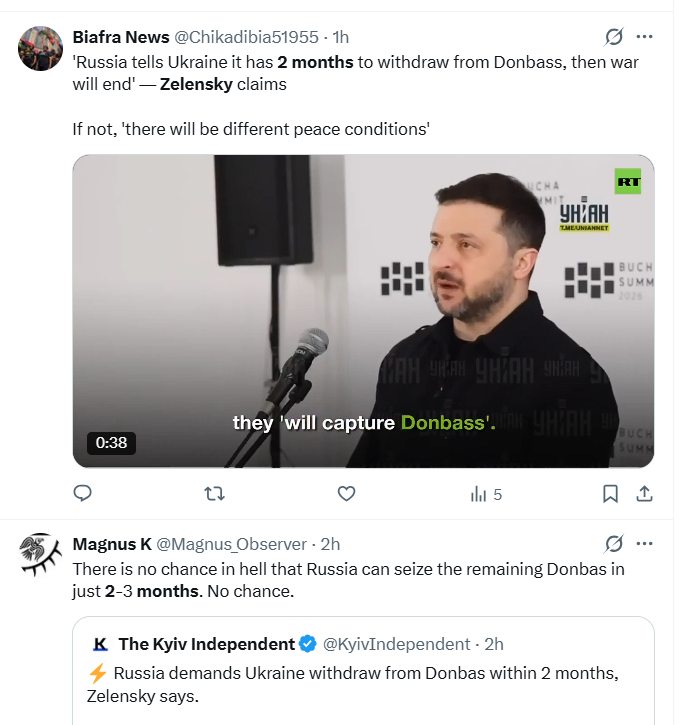Open @Chikadibia51955 handle link
Screen dimensions: 680x725
(249, 37)
